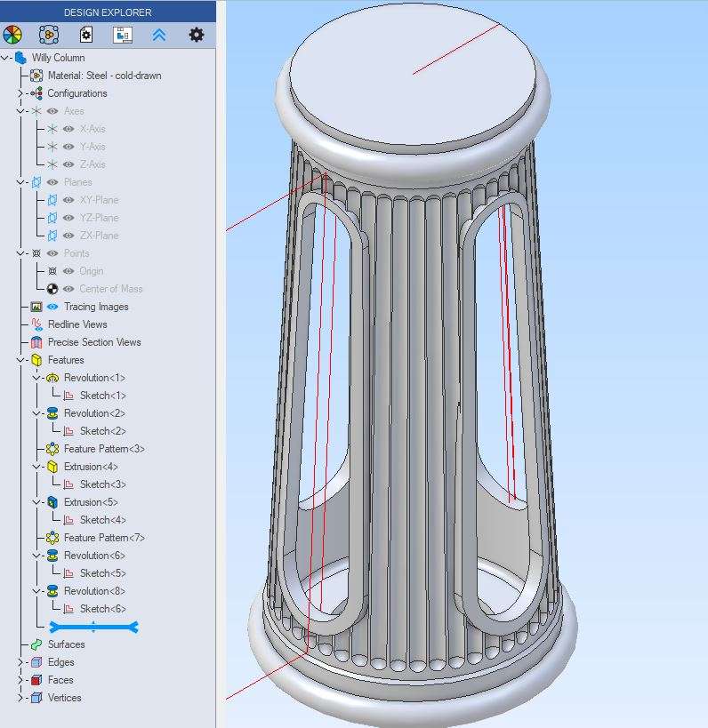The height and width of the screenshot is (728, 708).
Task: Click the Redline Views icon
Action: [36, 324]
